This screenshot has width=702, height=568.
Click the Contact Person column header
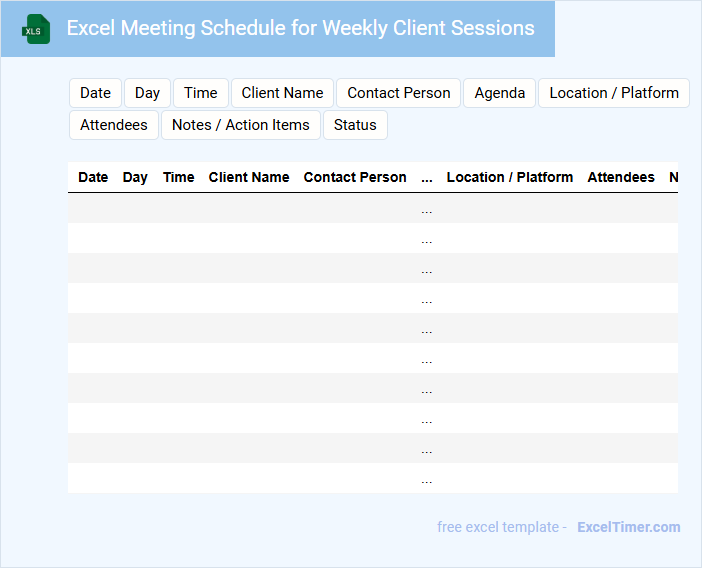355,177
